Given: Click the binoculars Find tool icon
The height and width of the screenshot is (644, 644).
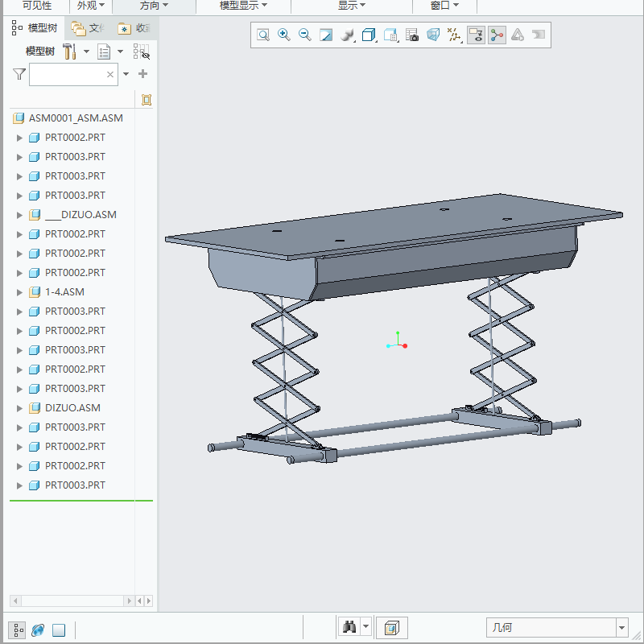Looking at the screenshot, I should [x=349, y=627].
